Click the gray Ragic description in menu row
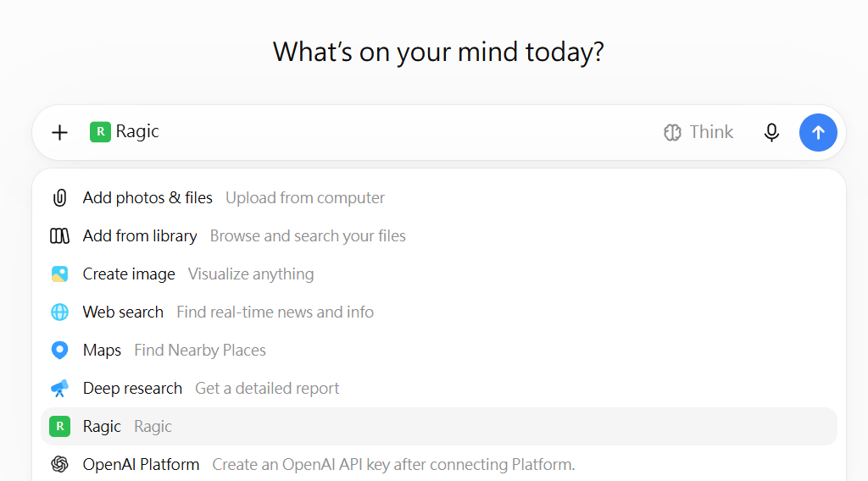868x481 pixels. click(153, 427)
